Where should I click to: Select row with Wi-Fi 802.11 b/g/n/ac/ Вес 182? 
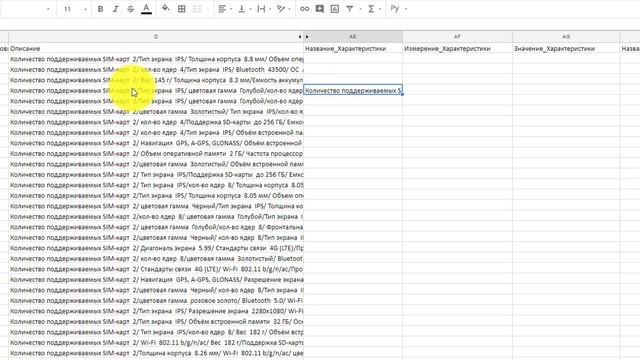[156, 343]
